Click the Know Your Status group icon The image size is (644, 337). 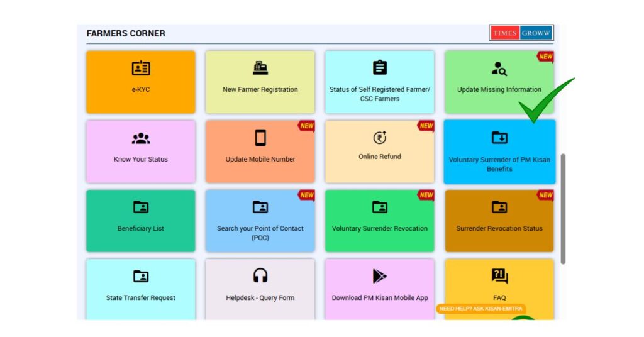(x=140, y=138)
